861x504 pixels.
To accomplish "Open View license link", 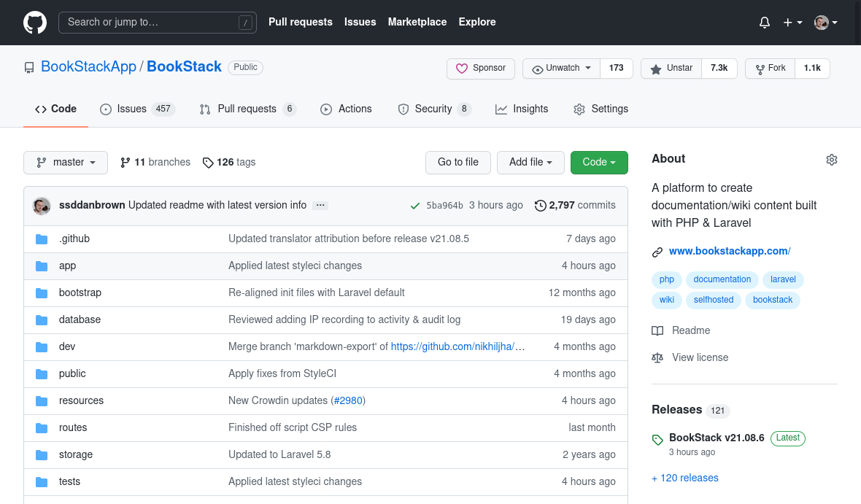I will [x=690, y=357].
